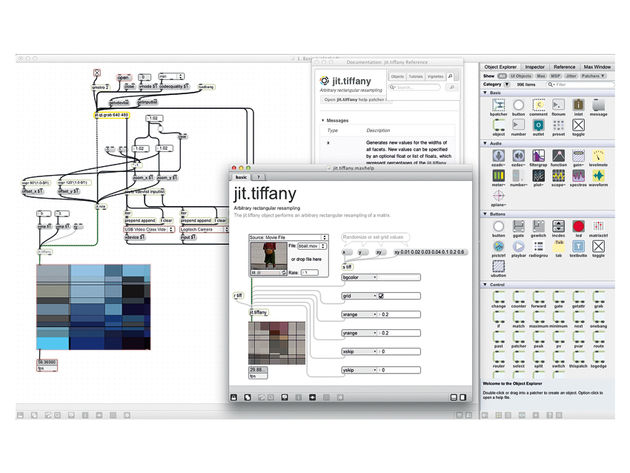The height and width of the screenshot is (473, 630).
Task: Click the Vignettes button in documentation window
Action: [435, 76]
